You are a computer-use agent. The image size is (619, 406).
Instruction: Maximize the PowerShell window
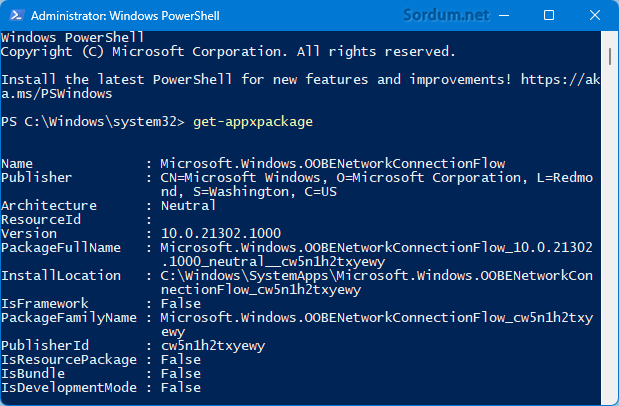click(549, 15)
